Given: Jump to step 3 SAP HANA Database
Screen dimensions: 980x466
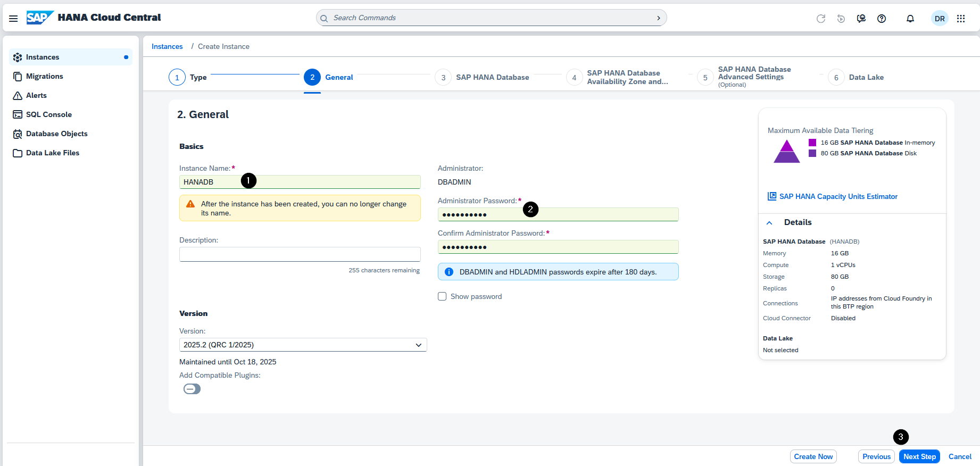Looking at the screenshot, I should [482, 77].
